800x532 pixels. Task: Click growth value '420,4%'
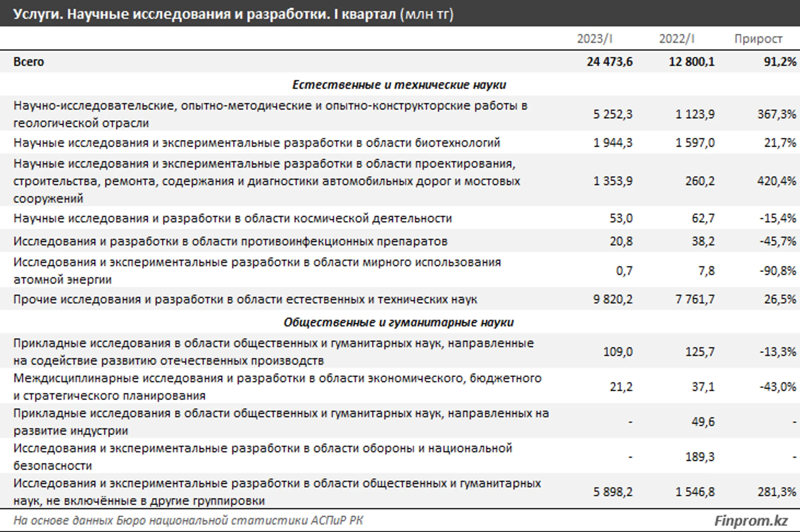coord(777,181)
